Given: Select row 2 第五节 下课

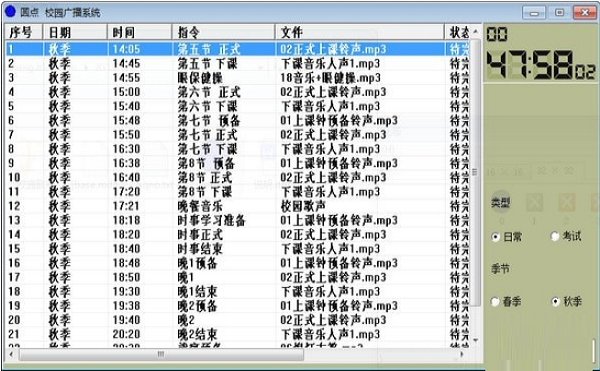Looking at the screenshot, I should pos(237,63).
